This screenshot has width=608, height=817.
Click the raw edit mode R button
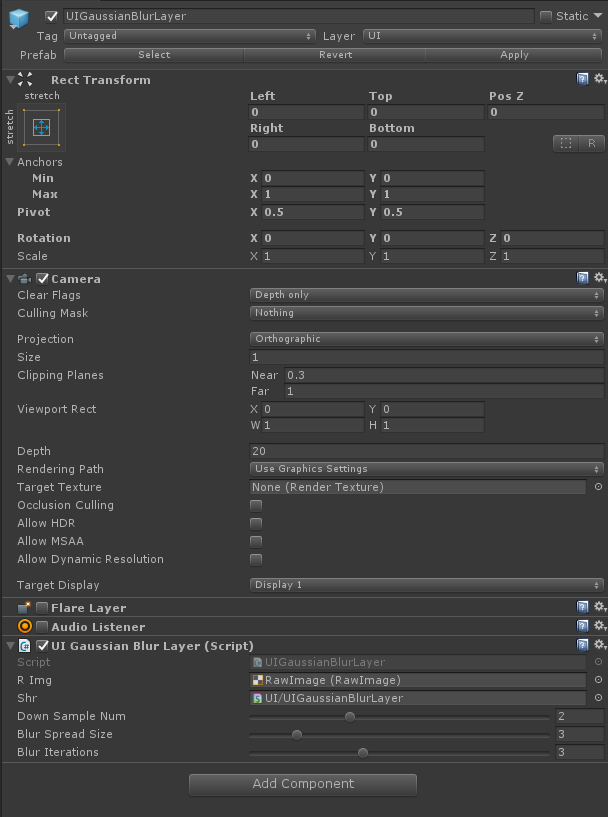click(x=590, y=143)
